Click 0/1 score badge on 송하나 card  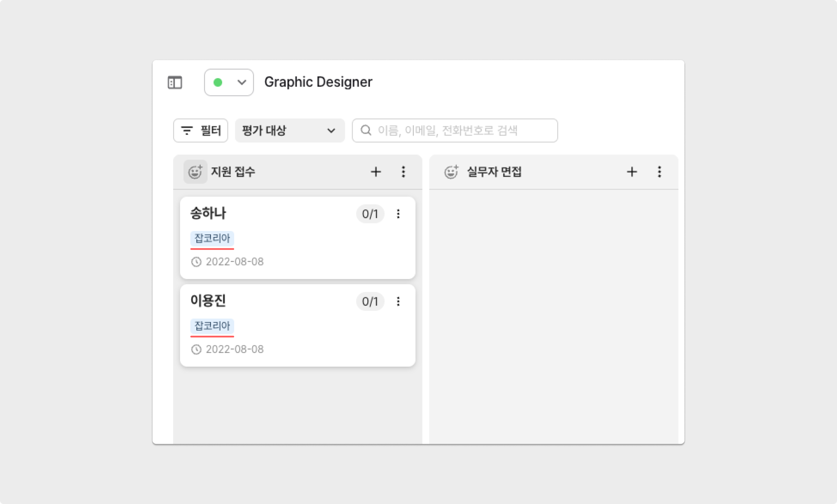point(370,214)
